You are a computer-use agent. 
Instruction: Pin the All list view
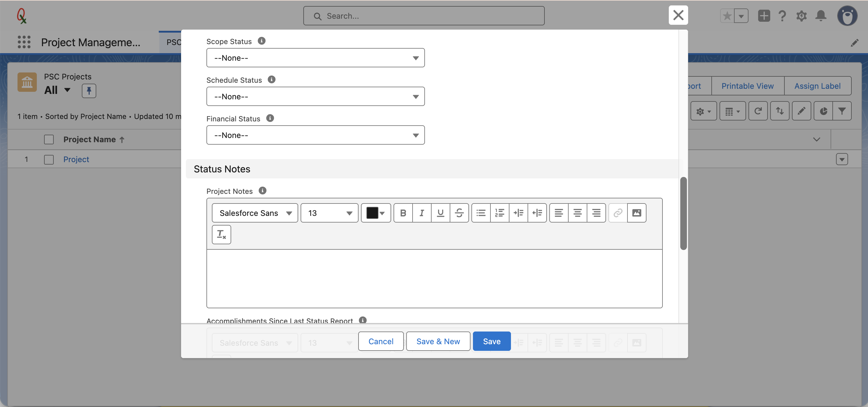[89, 91]
